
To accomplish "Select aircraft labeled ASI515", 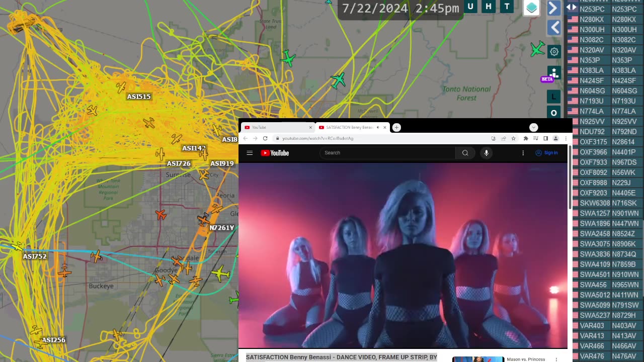I will pos(138,97).
